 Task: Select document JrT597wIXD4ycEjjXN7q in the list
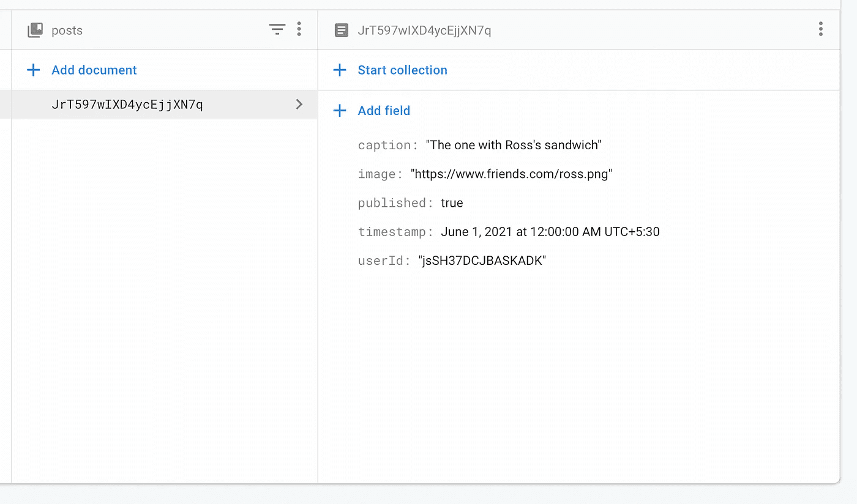pyautogui.click(x=127, y=105)
